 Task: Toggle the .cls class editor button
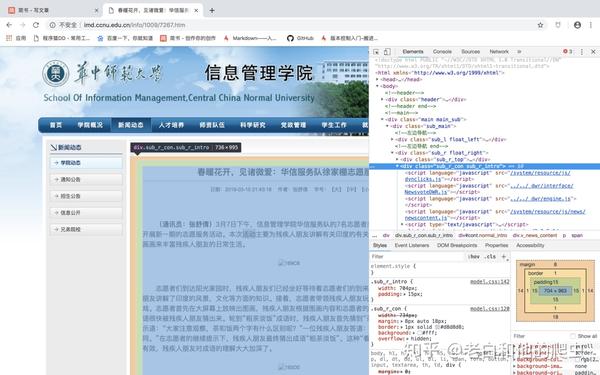pos(490,257)
